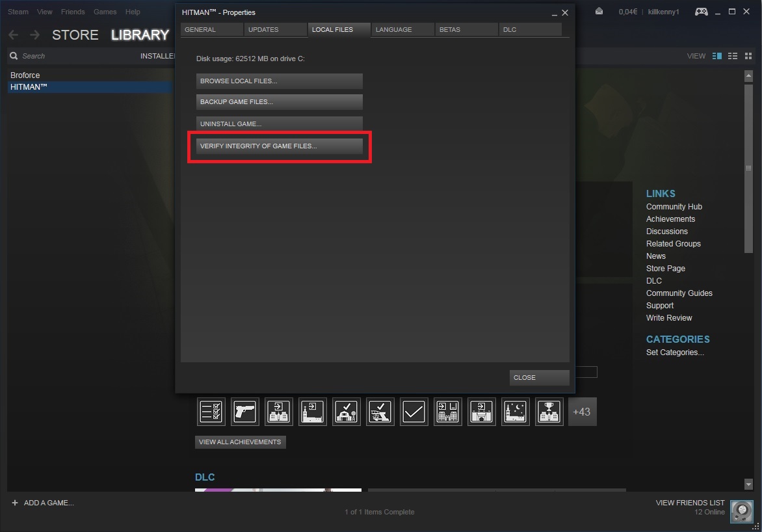
Task: Open the View menu
Action: click(45, 12)
